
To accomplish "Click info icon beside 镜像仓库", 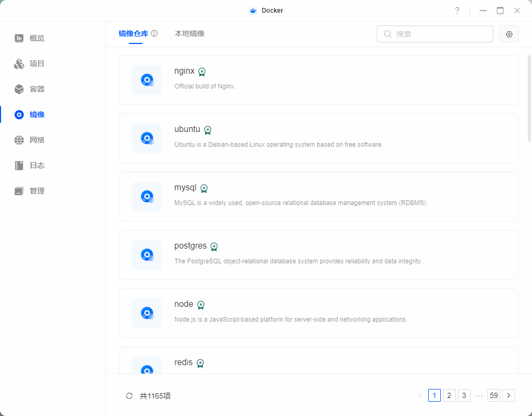I will (x=154, y=33).
